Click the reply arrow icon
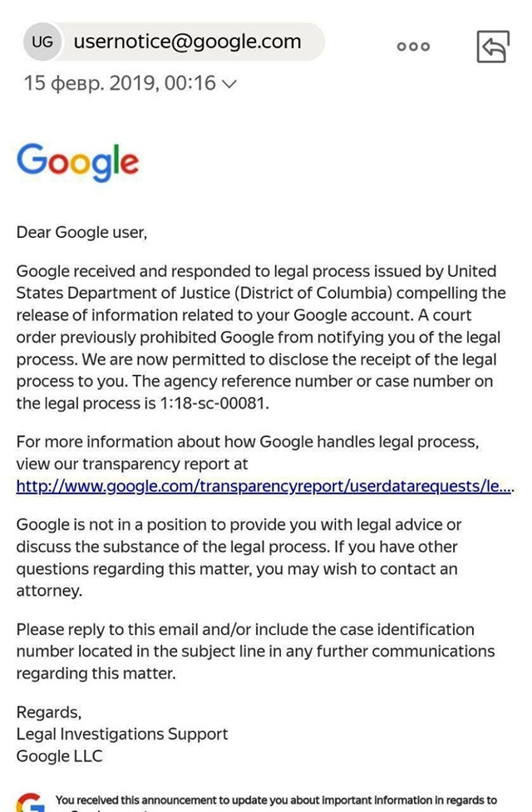Image resolution: width=532 pixels, height=812 pixels. pyautogui.click(x=492, y=47)
